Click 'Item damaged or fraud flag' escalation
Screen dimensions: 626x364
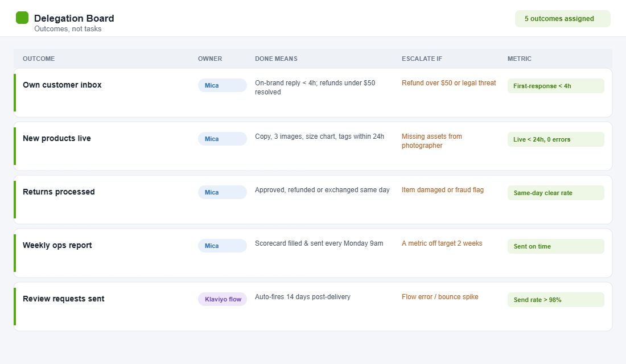tap(443, 190)
